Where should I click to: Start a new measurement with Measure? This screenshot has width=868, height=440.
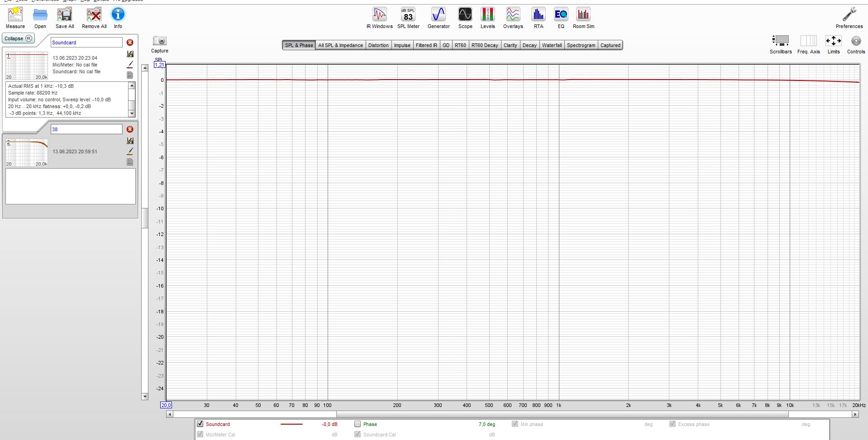point(15,18)
